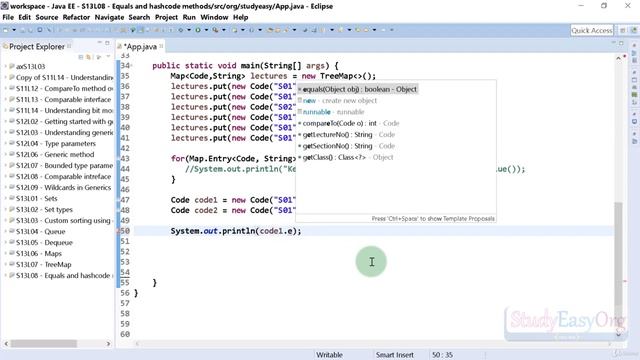Click line 50 println statement in editor
640x360 pixels.
tap(236, 231)
